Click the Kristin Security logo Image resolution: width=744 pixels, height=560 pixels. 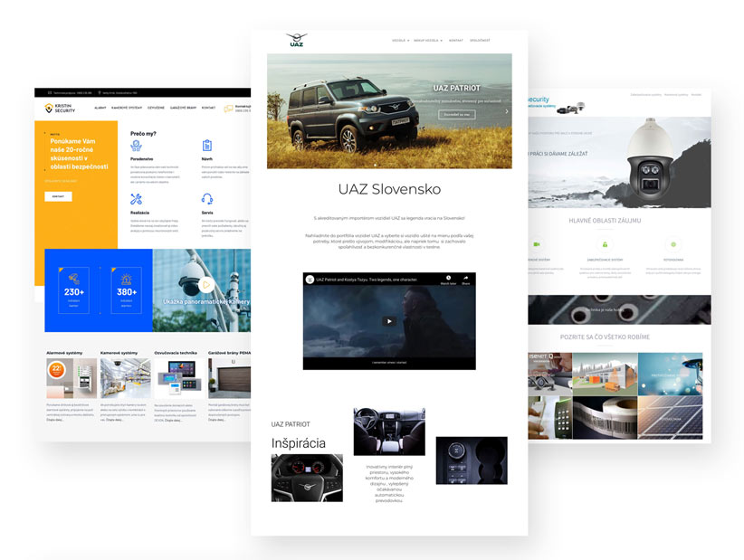tap(60, 109)
